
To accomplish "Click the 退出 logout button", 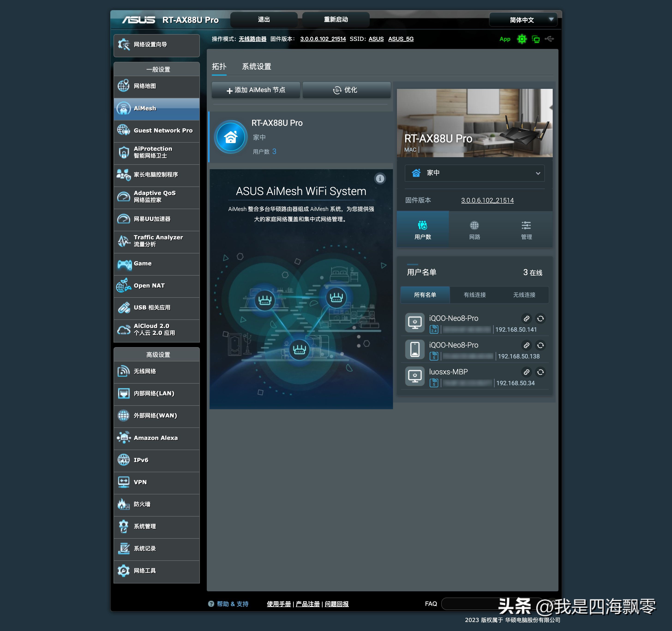I will (264, 20).
